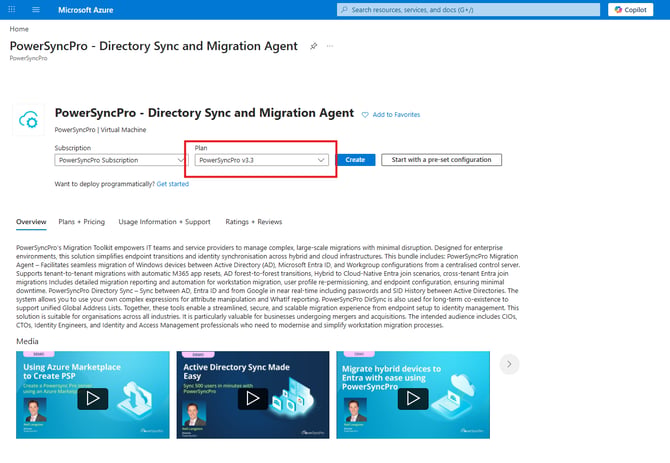The image size is (670, 463).
Task: Open the Subscription dropdown
Action: pyautogui.click(x=121, y=160)
